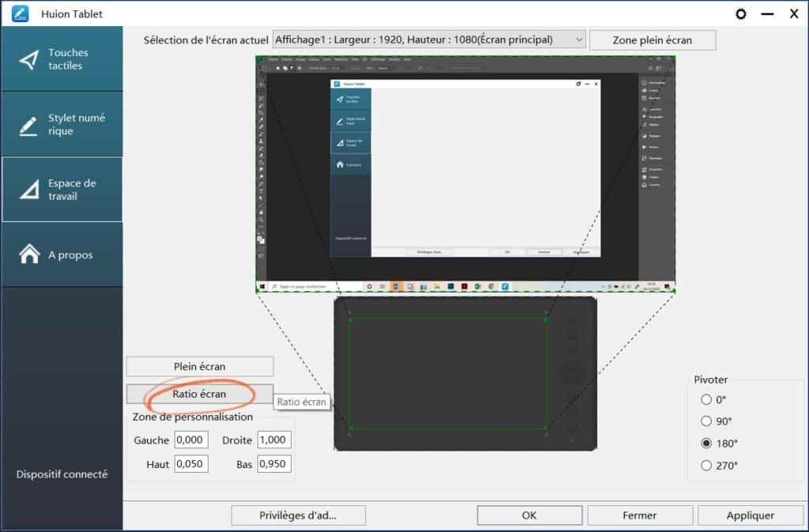Expand the Sélection de l'écran actuel dropdown
Viewport: 809px width, 532px height.
[x=429, y=39]
